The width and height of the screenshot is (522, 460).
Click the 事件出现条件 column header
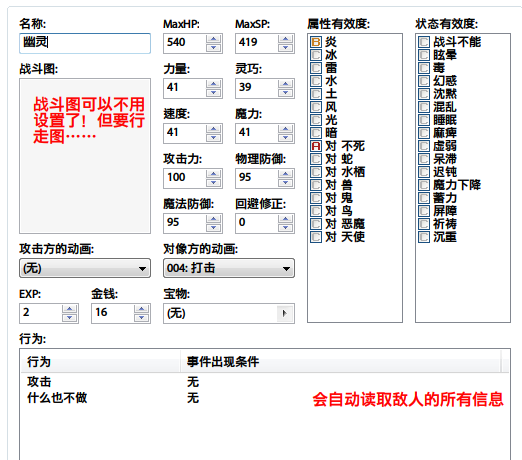click(341, 362)
